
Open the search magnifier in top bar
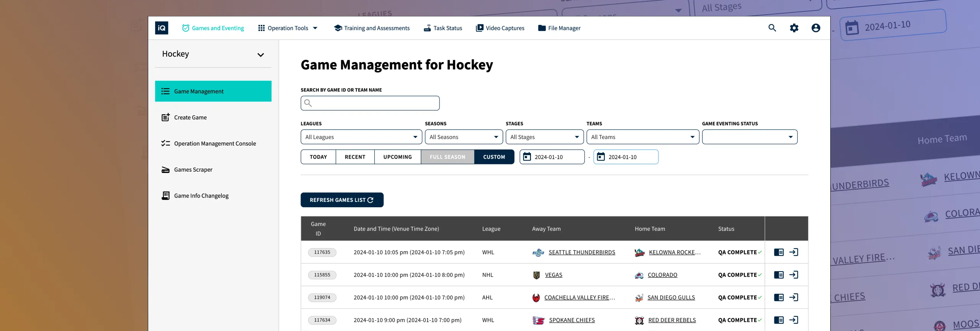(772, 28)
